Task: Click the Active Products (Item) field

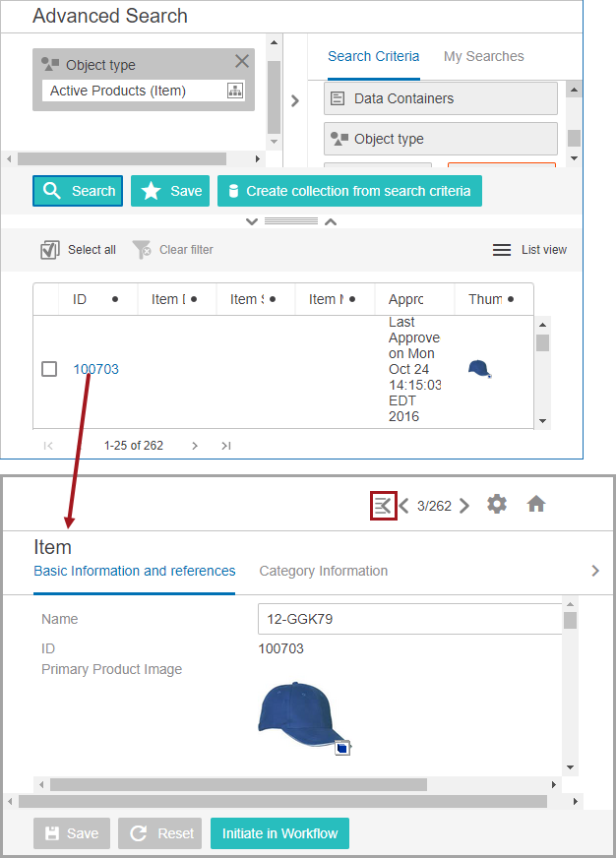Action: coord(144,91)
